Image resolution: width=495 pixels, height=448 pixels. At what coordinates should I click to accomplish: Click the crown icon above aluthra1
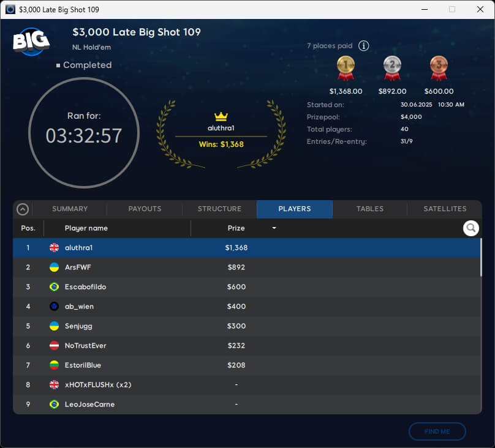[x=221, y=116]
